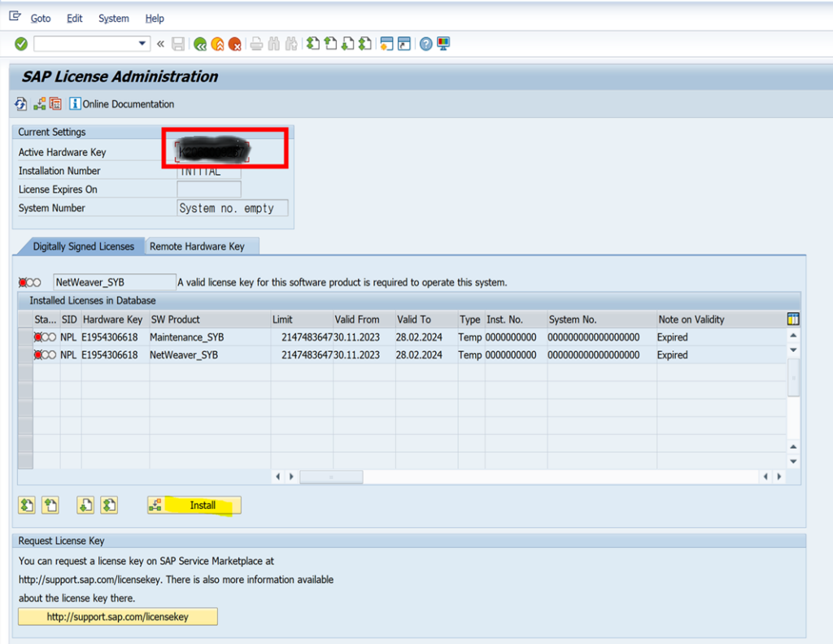Open the Help menu

pos(155,19)
